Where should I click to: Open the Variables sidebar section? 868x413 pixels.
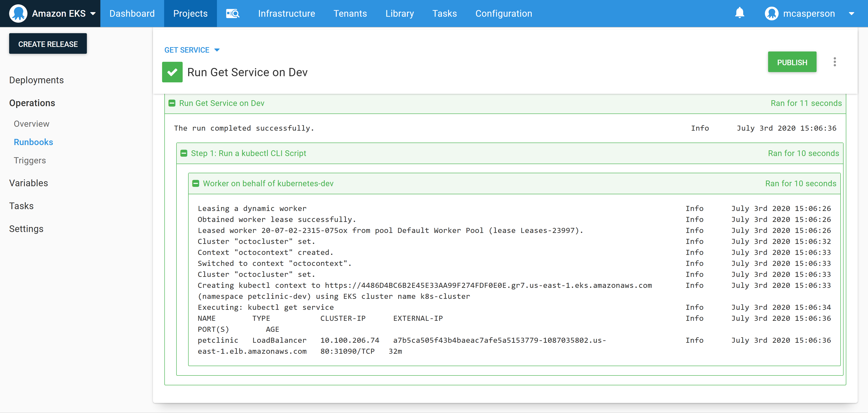coord(29,183)
